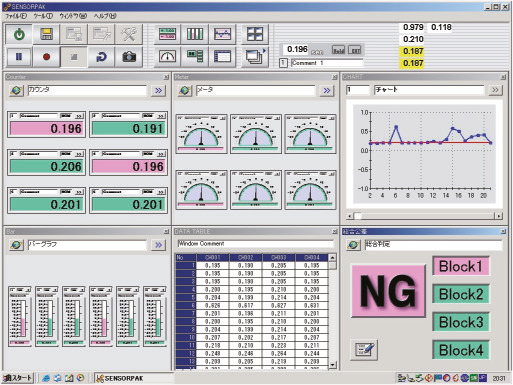513x385 pixels.
Task: Start recording with the red dot button
Action: click(x=46, y=57)
